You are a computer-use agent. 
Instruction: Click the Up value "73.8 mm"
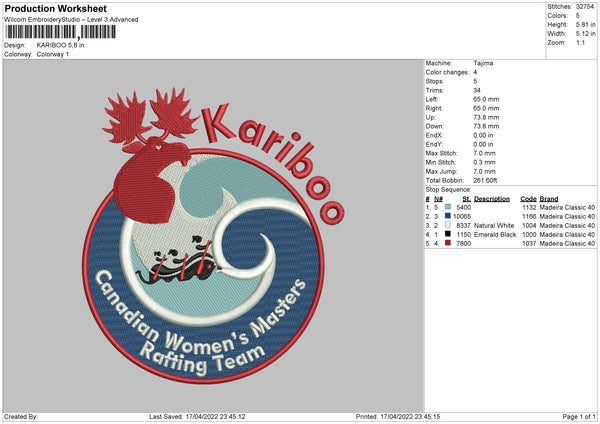486,117
